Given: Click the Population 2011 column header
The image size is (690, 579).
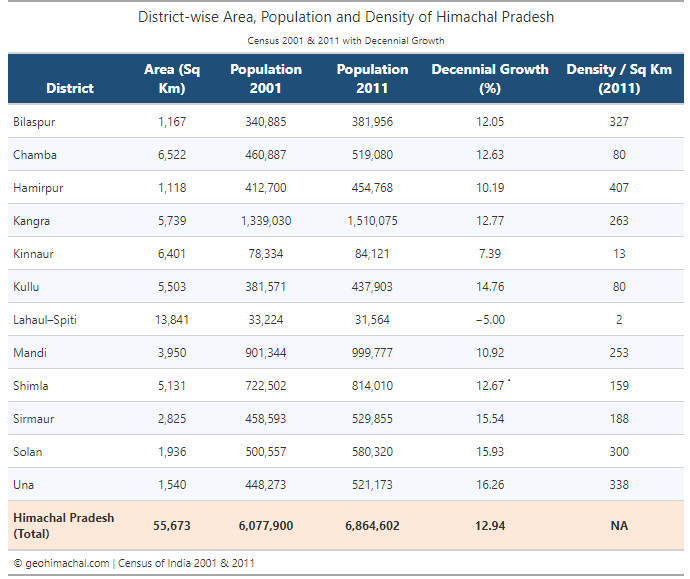Looking at the screenshot, I should 372,79.
